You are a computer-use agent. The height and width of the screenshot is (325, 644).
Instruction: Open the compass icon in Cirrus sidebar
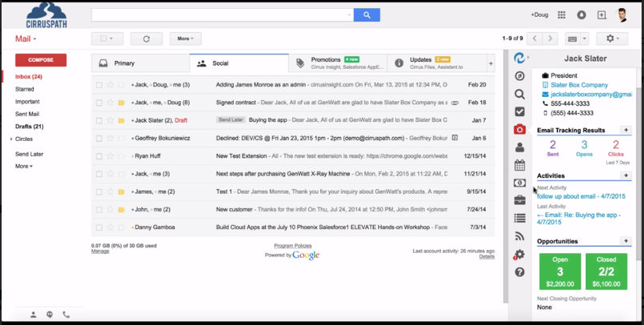(519, 76)
